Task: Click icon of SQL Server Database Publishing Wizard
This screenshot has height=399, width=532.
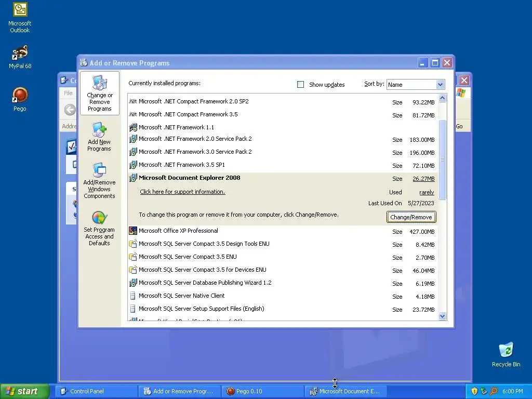Action: click(x=133, y=283)
